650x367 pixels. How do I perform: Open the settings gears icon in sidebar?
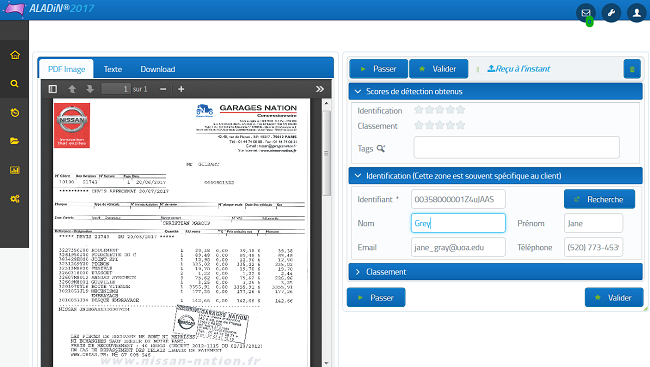(15, 199)
